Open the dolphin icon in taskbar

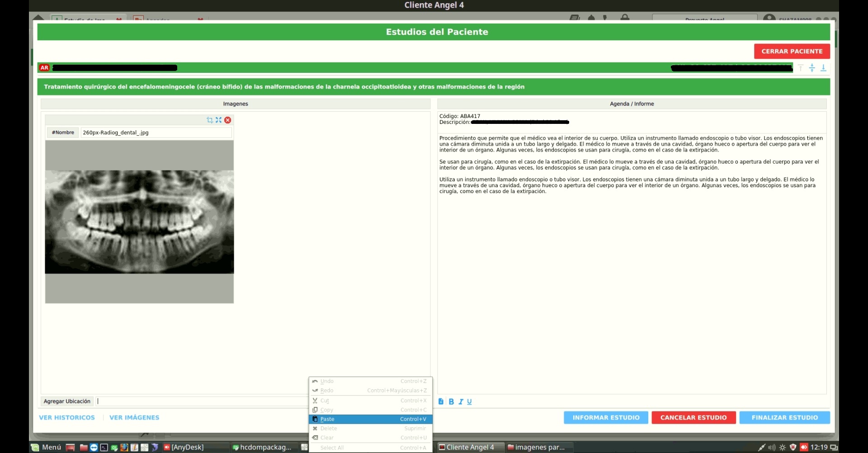click(x=155, y=447)
